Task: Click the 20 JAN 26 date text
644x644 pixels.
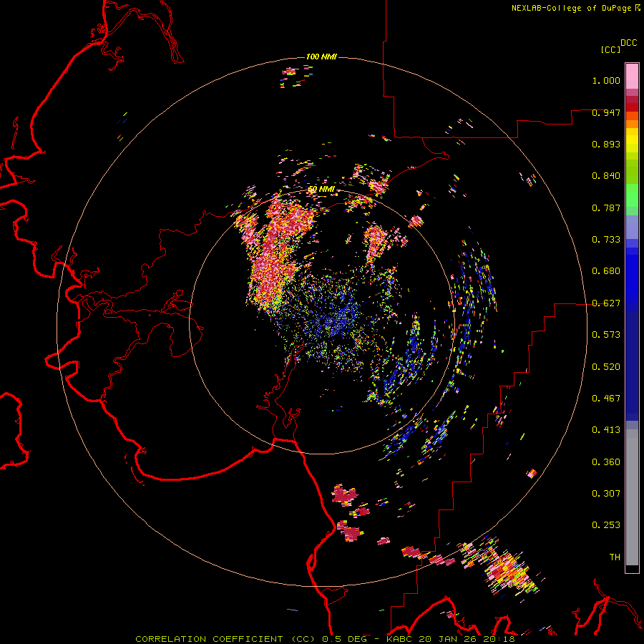Action: pyautogui.click(x=448, y=639)
